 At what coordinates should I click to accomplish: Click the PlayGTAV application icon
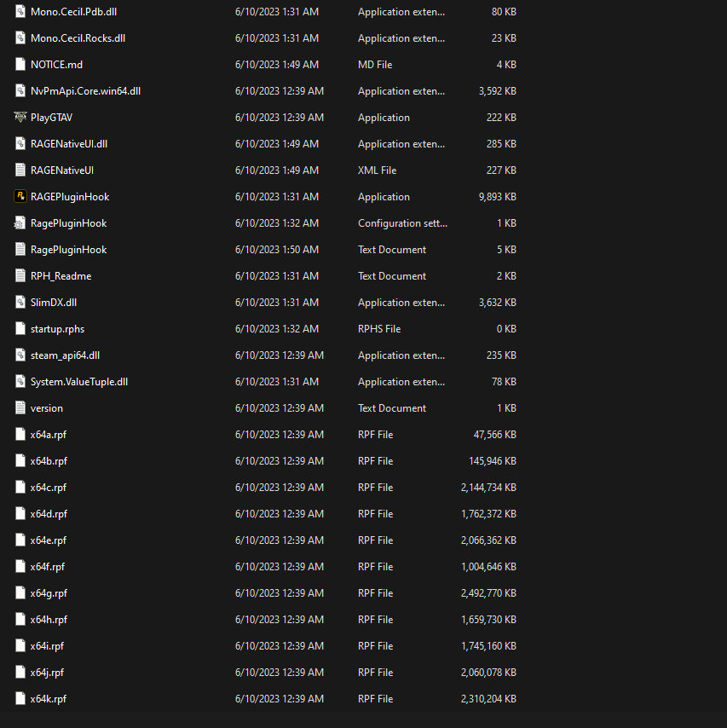(20, 118)
